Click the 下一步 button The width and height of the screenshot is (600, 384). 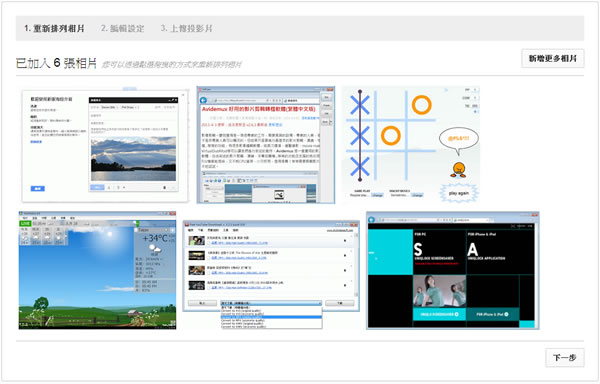564,358
